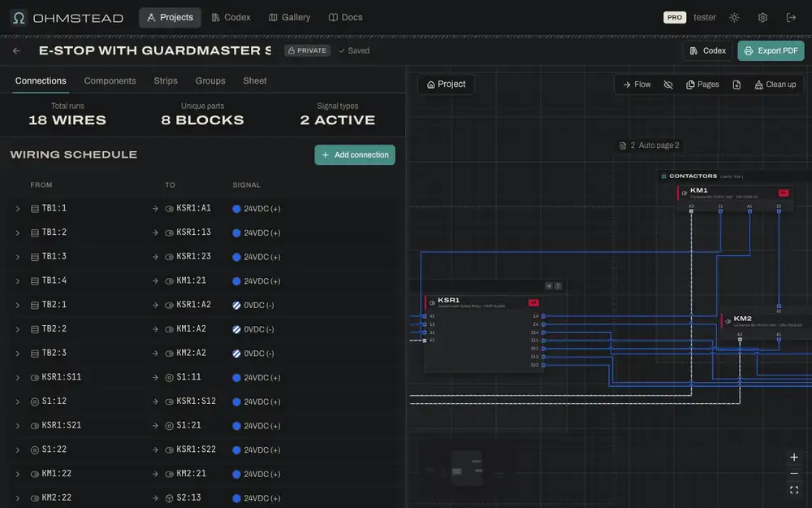Open the Sheet tab
This screenshot has width=812, height=508.
point(255,80)
